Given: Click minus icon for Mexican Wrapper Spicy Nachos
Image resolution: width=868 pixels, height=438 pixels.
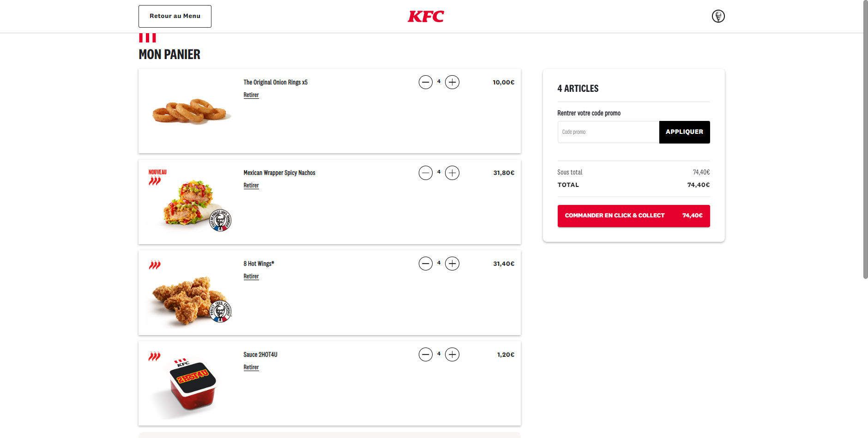Looking at the screenshot, I should pos(426,173).
